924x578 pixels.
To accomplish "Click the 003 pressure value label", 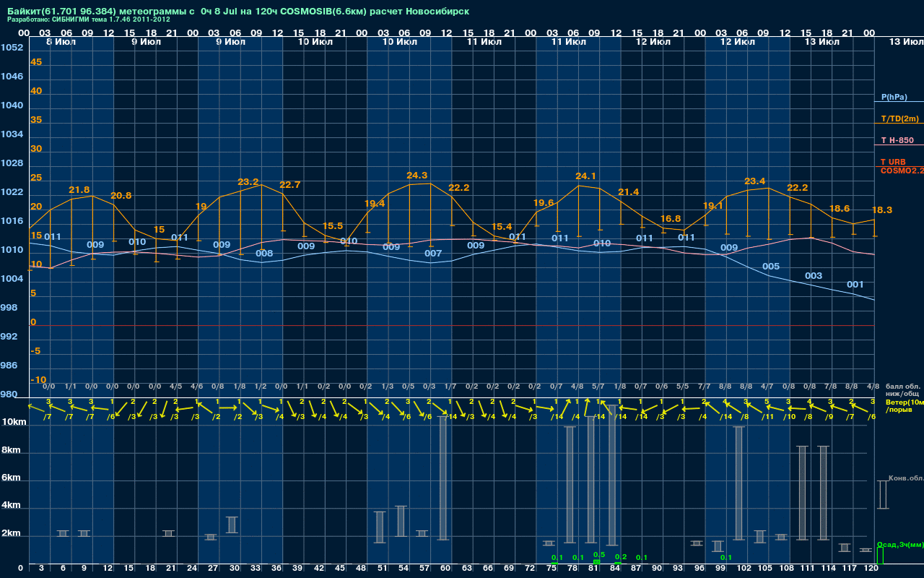I will pyautogui.click(x=814, y=276).
